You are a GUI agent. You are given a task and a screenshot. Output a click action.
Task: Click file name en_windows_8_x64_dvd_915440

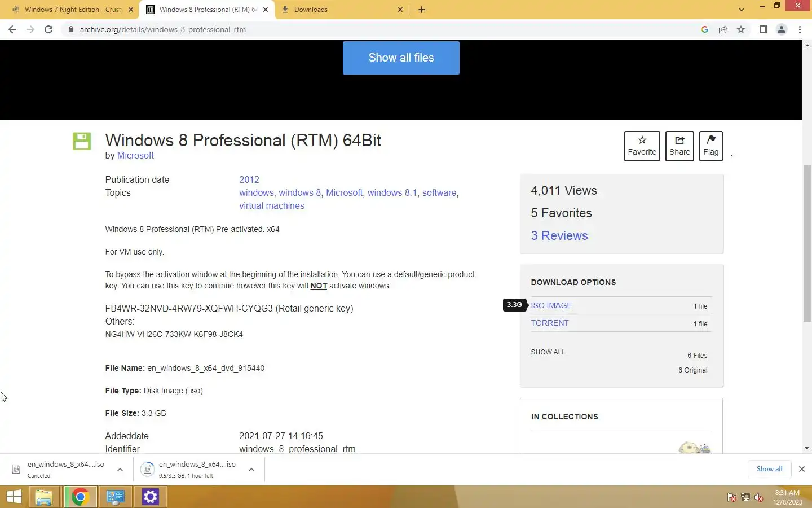pos(206,368)
